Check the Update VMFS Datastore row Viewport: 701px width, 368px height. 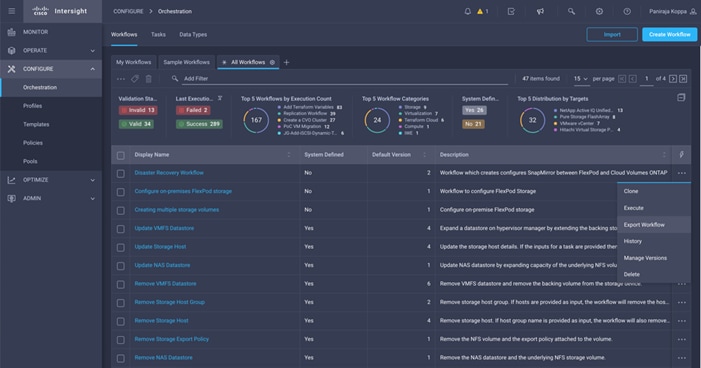coord(121,229)
